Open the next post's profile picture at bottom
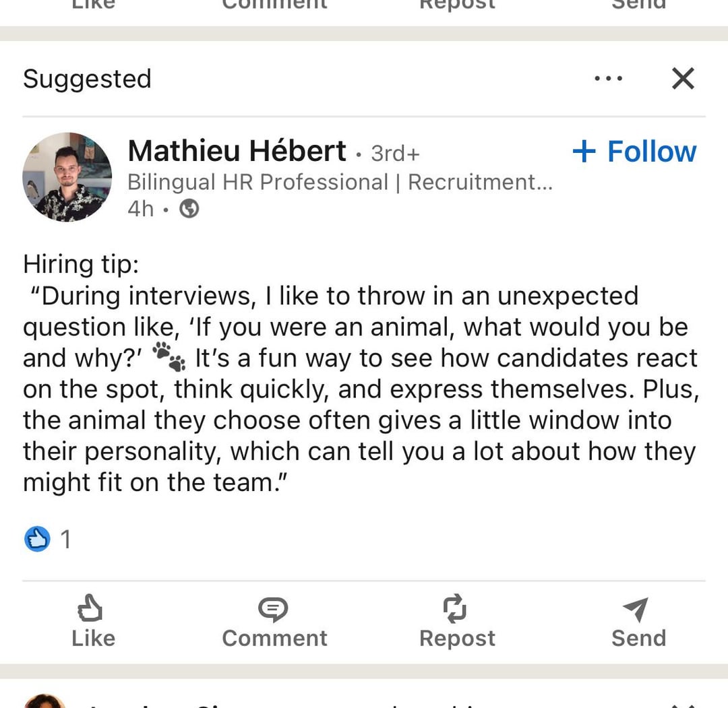 click(x=44, y=701)
